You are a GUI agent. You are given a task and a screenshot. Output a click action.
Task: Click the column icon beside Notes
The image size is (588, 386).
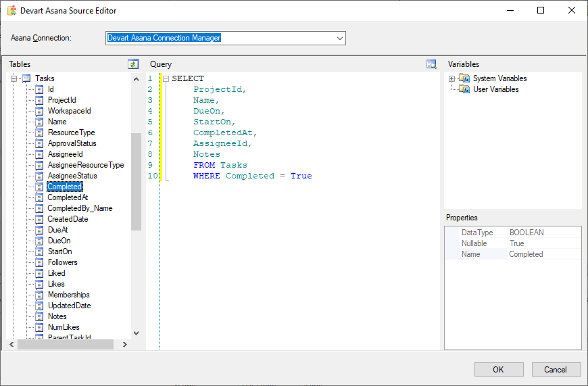tap(39, 316)
